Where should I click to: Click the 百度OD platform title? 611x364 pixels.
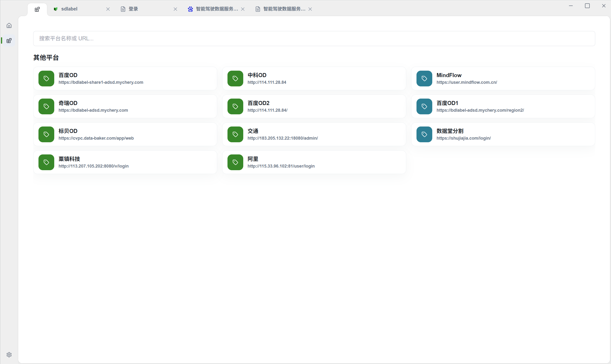coord(68,75)
